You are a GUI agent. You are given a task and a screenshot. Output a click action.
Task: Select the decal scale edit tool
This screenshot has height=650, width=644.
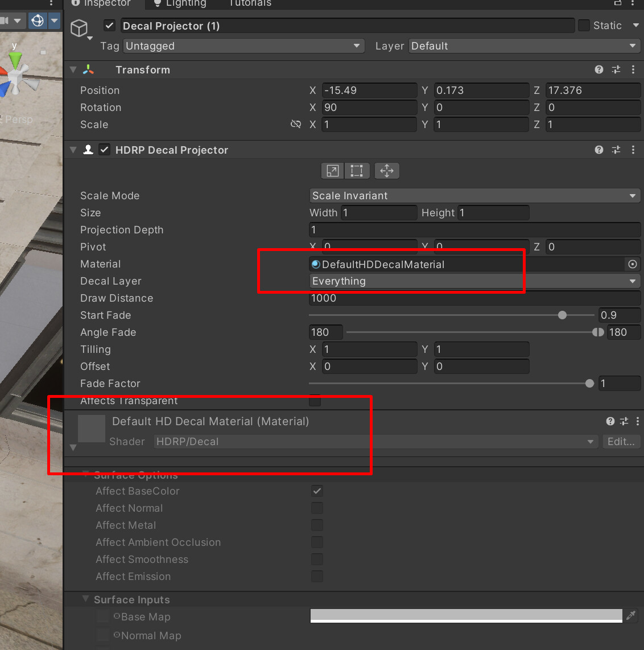click(332, 171)
